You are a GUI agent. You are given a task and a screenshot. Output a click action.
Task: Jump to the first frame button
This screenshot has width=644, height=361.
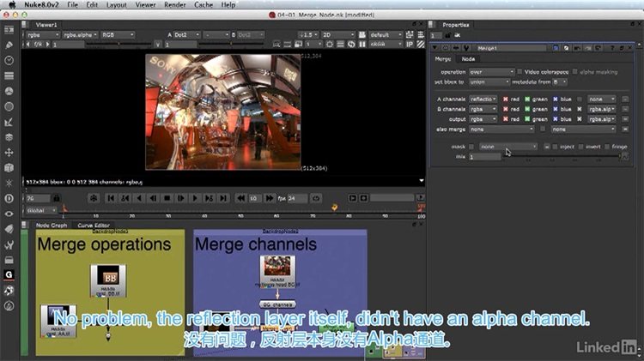(x=111, y=198)
